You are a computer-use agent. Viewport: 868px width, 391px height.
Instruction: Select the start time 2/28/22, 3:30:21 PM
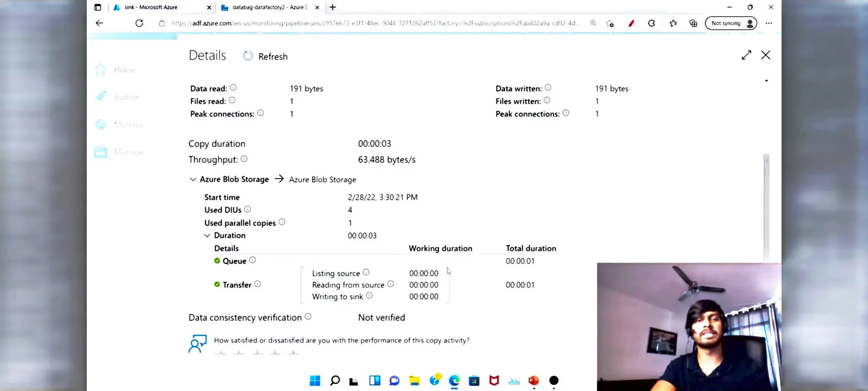383,197
